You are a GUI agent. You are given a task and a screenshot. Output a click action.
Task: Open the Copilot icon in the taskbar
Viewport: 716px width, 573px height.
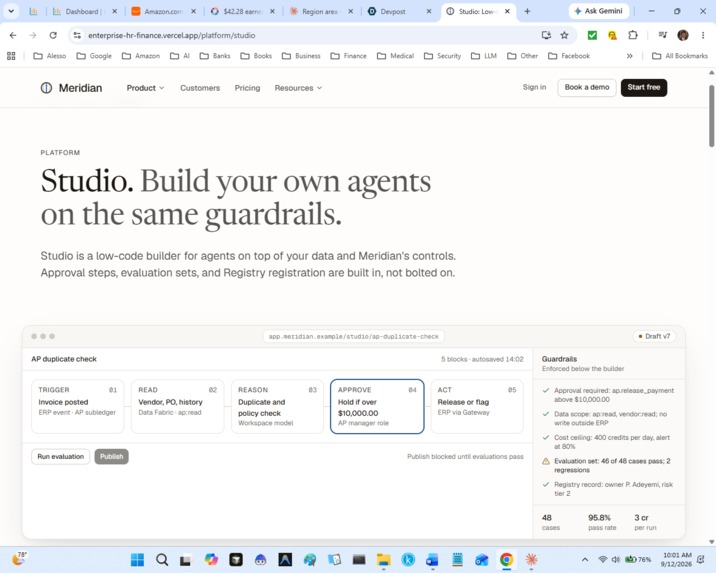coord(211,559)
